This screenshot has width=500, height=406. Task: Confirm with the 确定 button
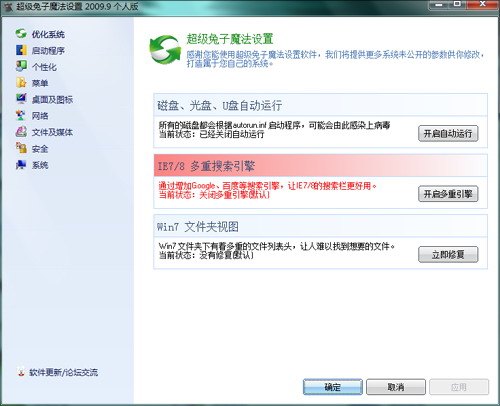(332, 387)
